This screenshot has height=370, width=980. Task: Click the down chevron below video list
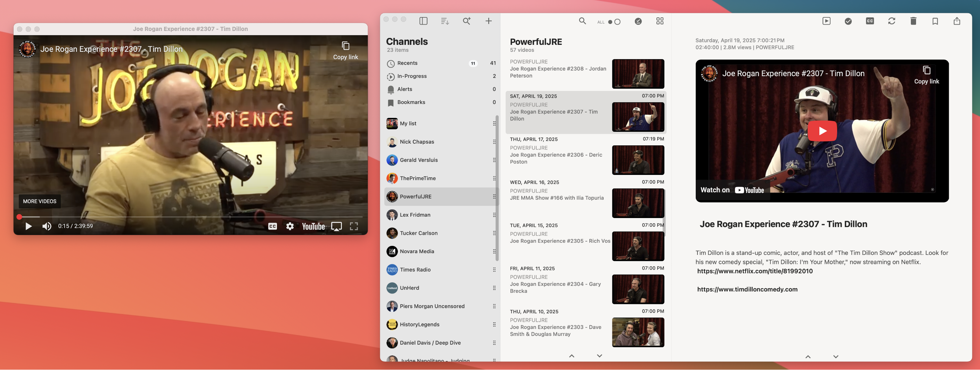[599, 356]
